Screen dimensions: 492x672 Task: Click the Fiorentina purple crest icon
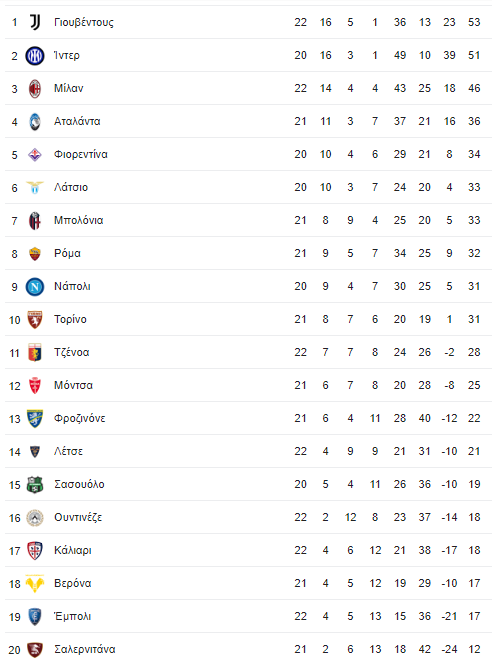click(35, 155)
